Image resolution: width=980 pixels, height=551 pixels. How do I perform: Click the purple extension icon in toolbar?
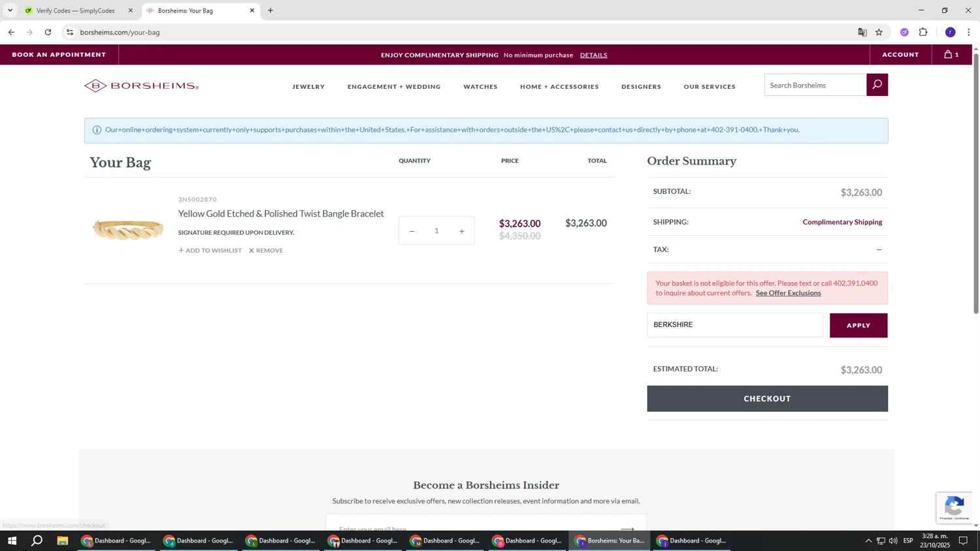click(904, 32)
